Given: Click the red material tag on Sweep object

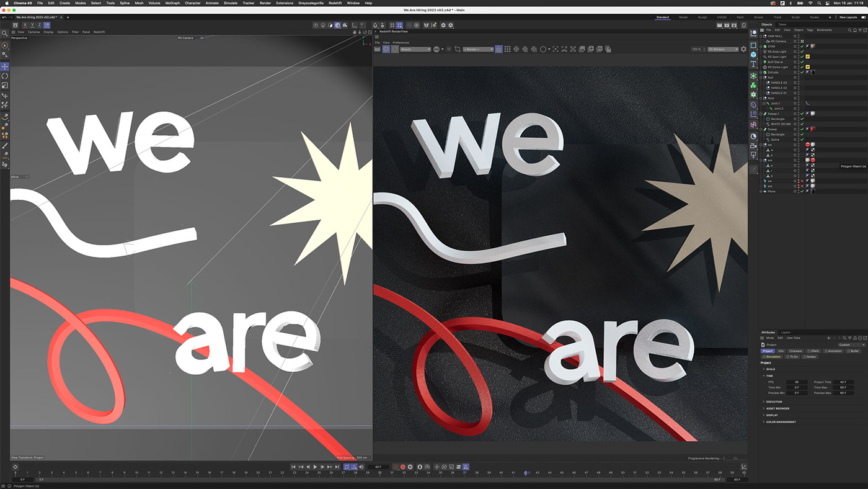Looking at the screenshot, I should (x=813, y=129).
